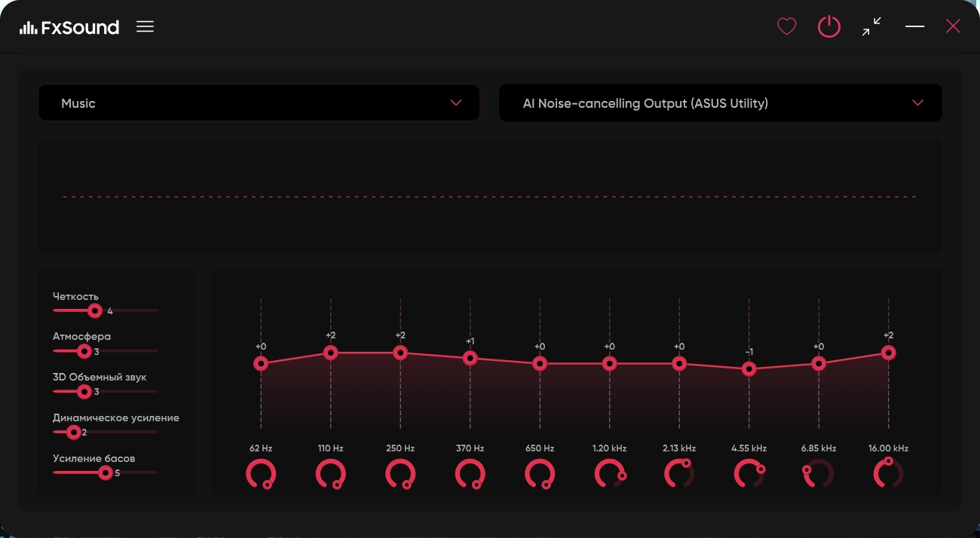980x538 pixels.
Task: Click the 370 Hz frequency knob
Action: click(x=470, y=474)
